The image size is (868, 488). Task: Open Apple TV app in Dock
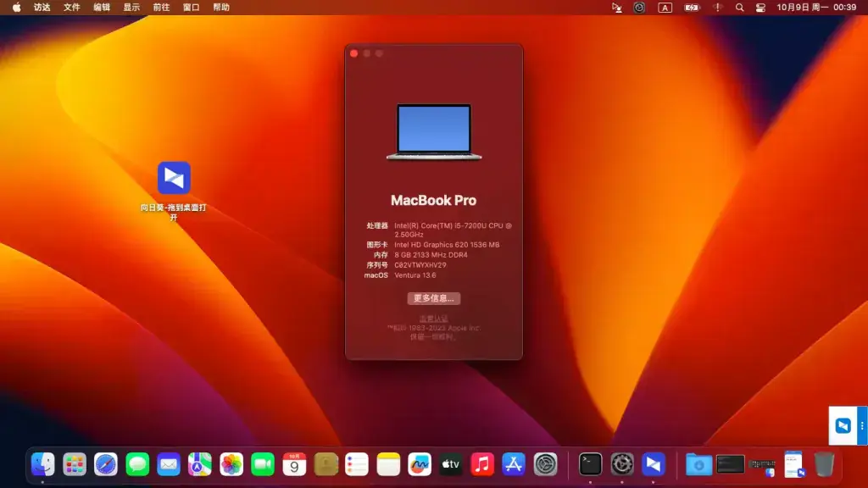(x=451, y=464)
